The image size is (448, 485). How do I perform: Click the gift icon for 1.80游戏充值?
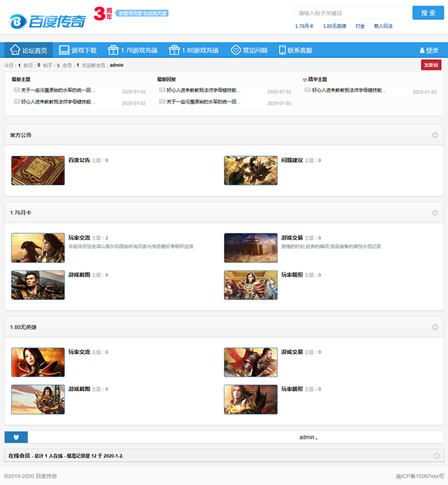click(x=174, y=50)
